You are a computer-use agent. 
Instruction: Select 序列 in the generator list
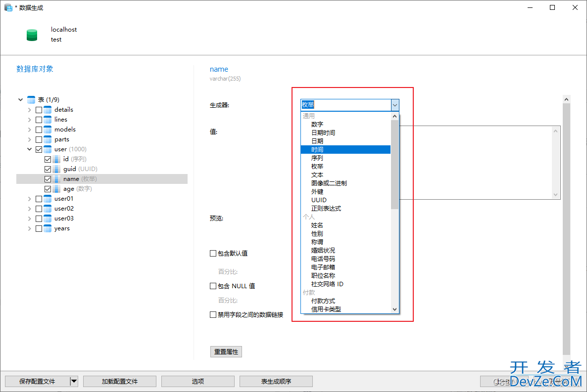pos(317,158)
